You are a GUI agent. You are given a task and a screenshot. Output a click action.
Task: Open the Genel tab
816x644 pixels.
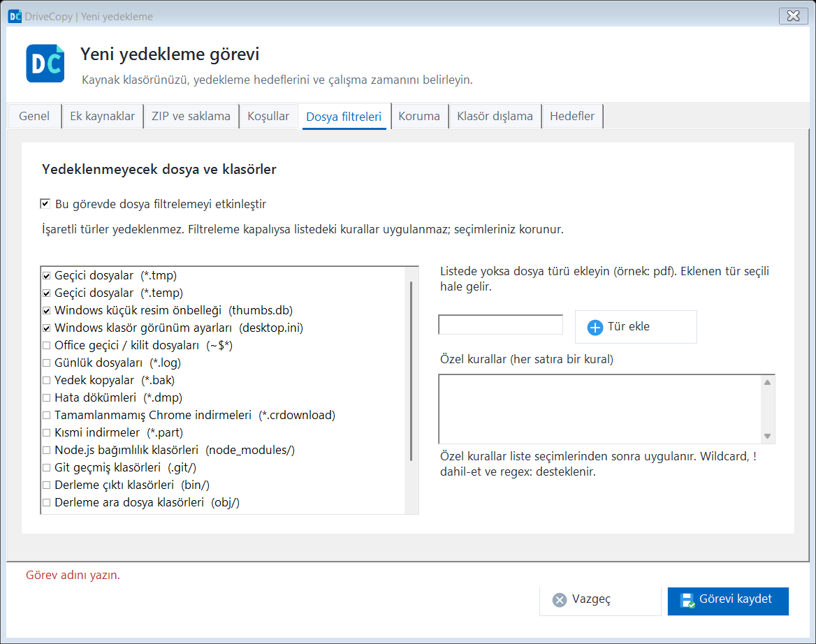34,116
